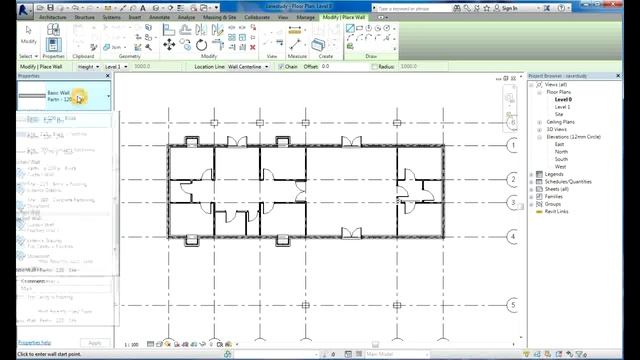640x360 pixels.
Task: Expand the Families tree node
Action: tap(531, 197)
